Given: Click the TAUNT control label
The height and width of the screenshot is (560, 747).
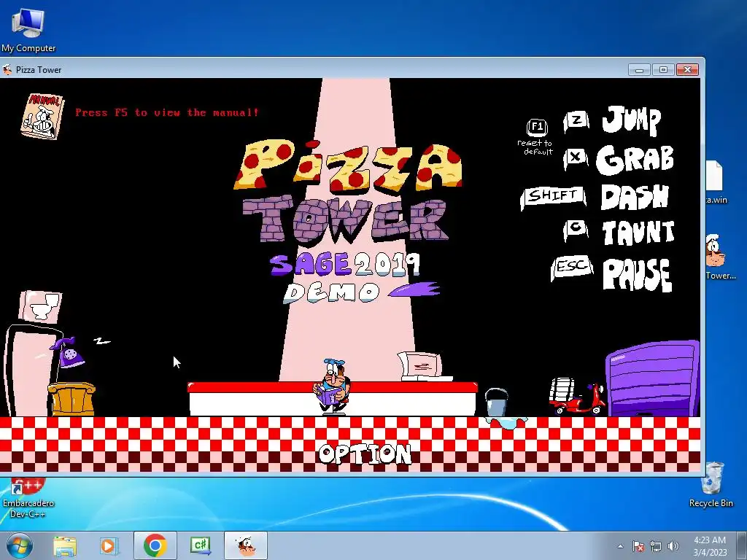Looking at the screenshot, I should coord(638,233).
